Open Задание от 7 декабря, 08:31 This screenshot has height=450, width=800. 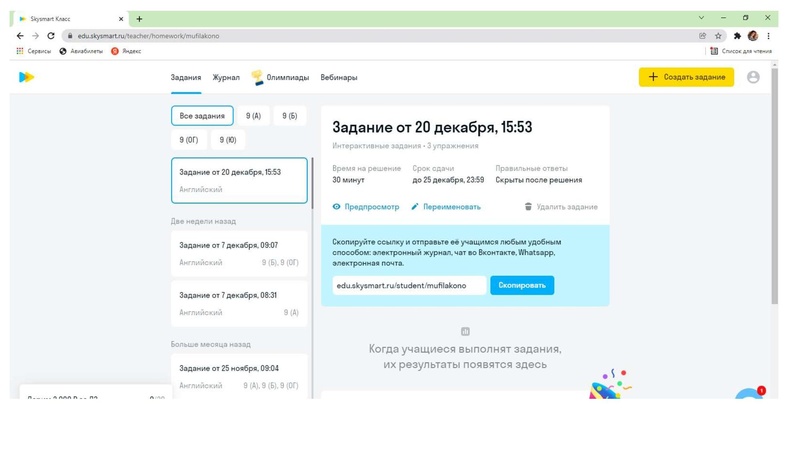pos(239,304)
